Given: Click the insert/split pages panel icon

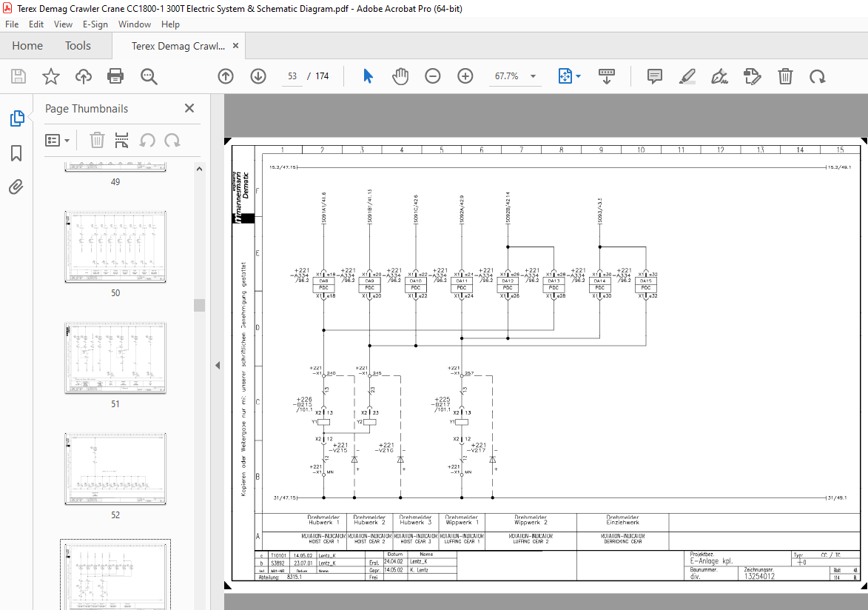Looking at the screenshot, I should [x=121, y=140].
